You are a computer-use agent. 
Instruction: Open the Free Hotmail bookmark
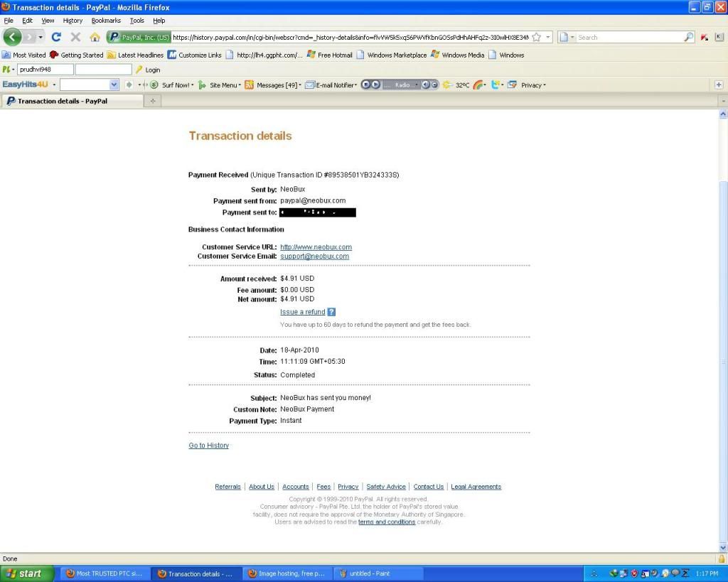click(330, 55)
